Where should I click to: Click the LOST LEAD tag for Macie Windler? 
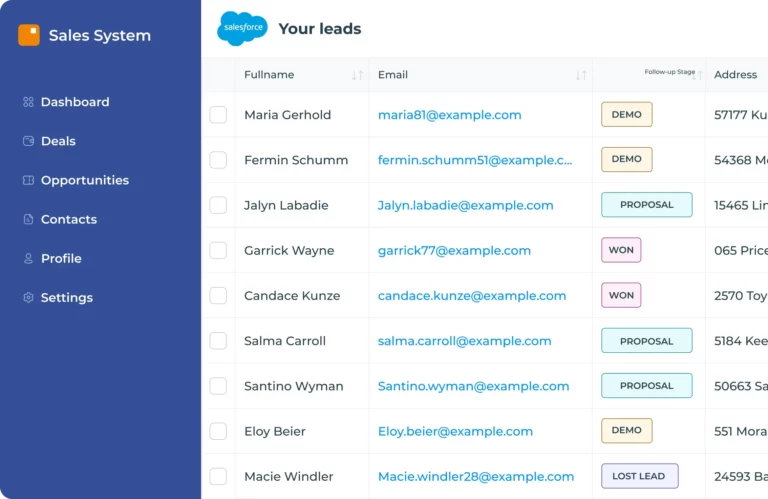pos(639,476)
